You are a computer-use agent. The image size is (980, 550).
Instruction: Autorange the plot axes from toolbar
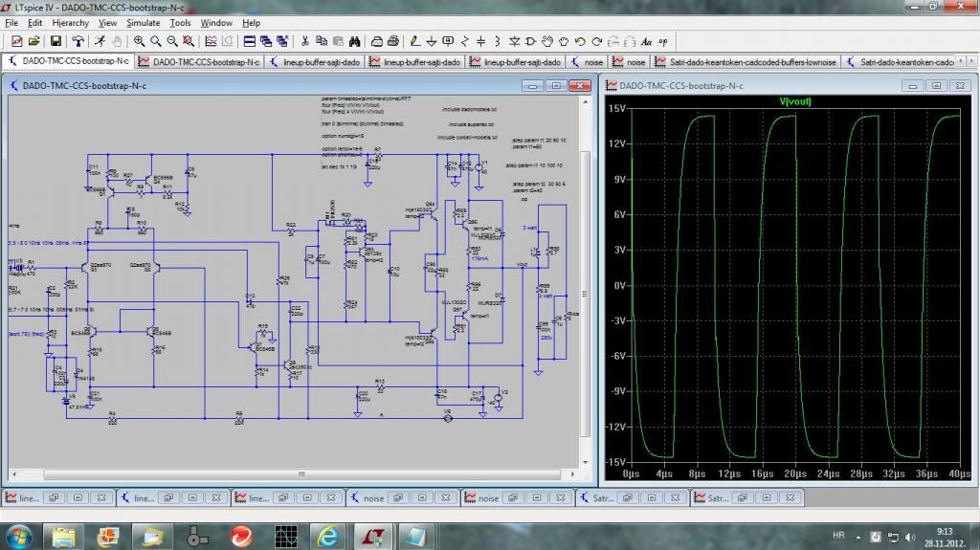211,41
